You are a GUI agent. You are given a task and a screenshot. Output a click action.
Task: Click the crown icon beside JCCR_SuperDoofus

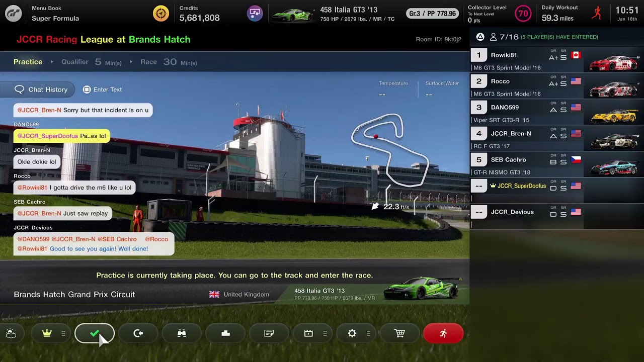coord(493,186)
